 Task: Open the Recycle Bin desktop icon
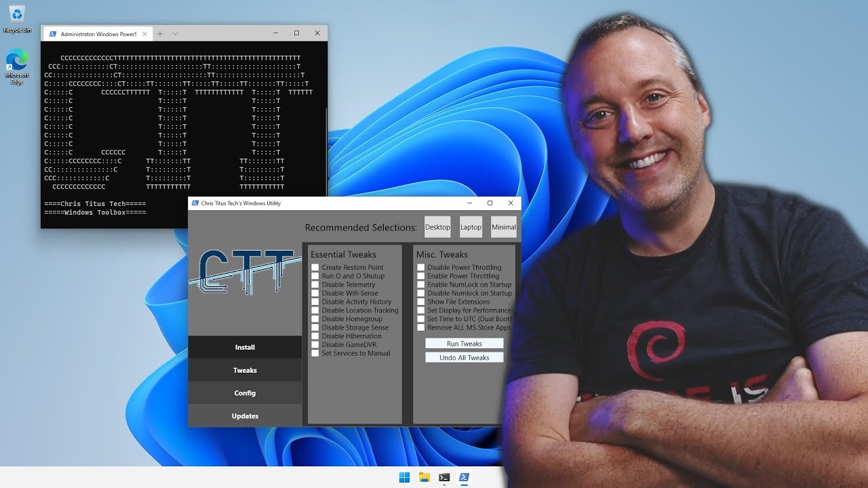coord(17,19)
